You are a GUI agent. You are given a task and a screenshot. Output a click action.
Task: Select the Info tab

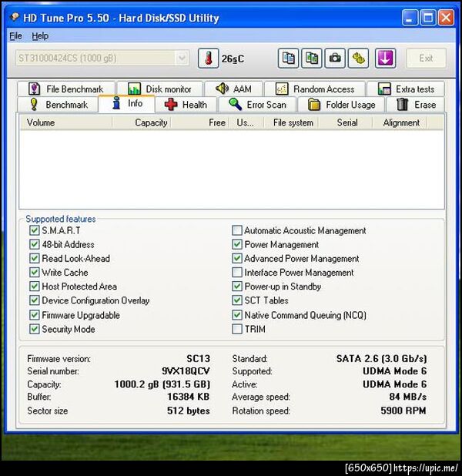[x=126, y=103]
